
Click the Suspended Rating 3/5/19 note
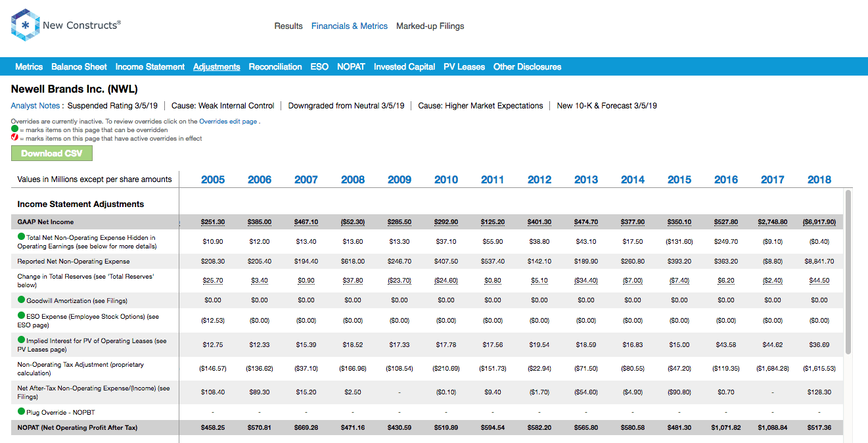113,105
